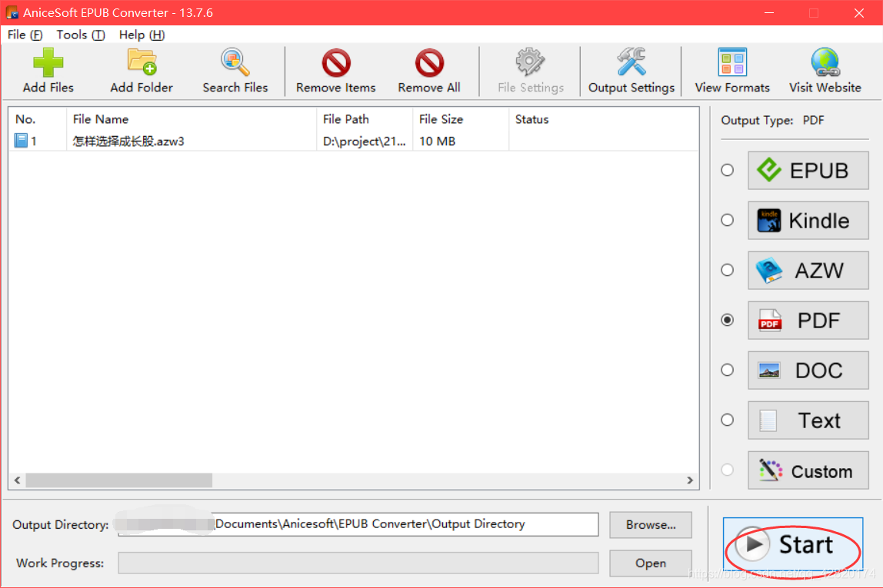Minimize the AniceSoft EPUB Converter window

click(x=769, y=12)
